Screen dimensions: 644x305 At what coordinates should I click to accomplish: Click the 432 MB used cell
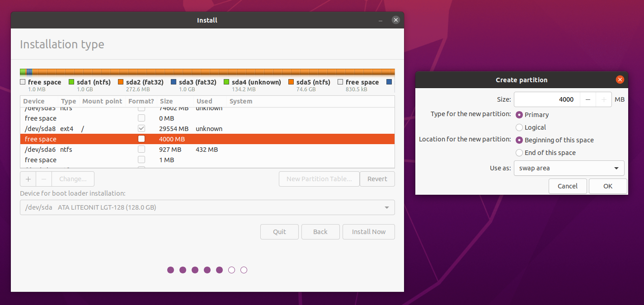(x=207, y=150)
